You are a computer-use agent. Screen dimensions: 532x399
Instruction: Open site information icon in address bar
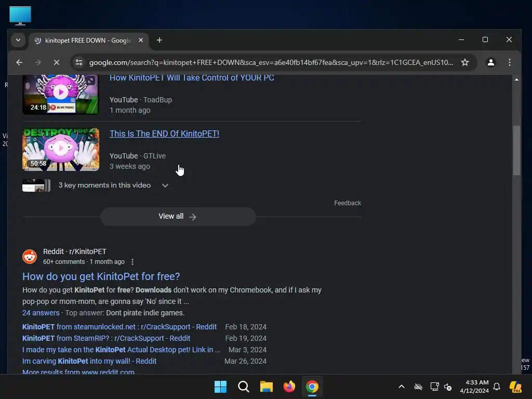pos(79,62)
